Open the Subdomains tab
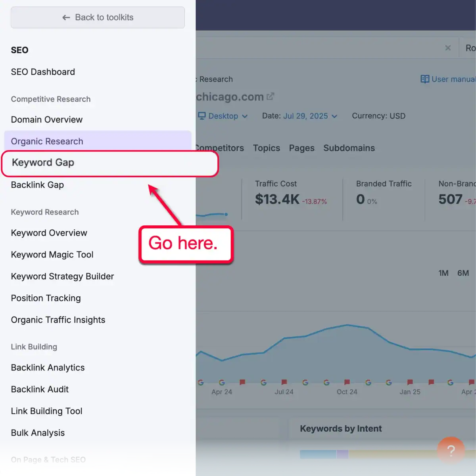 [x=349, y=148]
